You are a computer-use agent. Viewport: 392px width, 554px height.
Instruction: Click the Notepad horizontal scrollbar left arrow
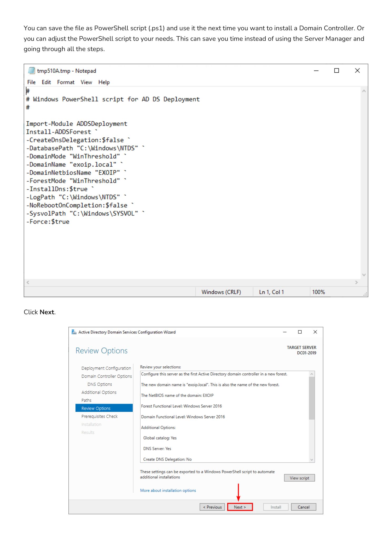tap(28, 282)
